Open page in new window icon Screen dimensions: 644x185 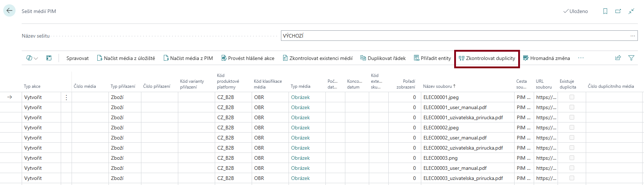618,11
